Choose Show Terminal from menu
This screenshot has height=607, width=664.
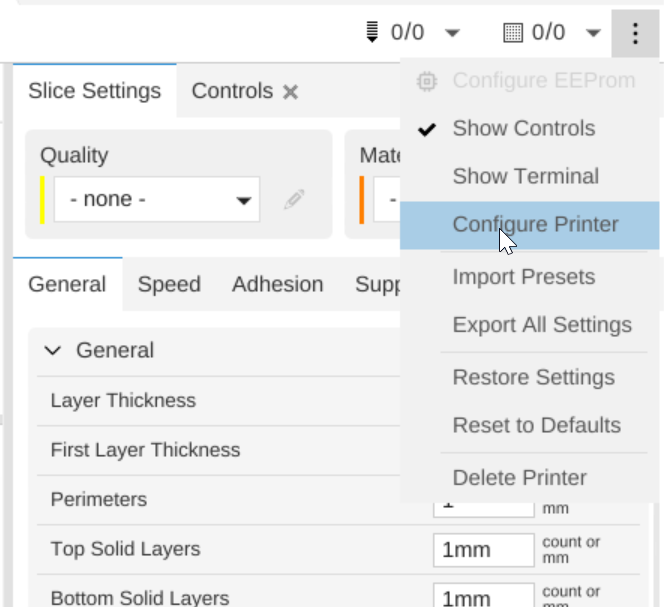(x=525, y=177)
